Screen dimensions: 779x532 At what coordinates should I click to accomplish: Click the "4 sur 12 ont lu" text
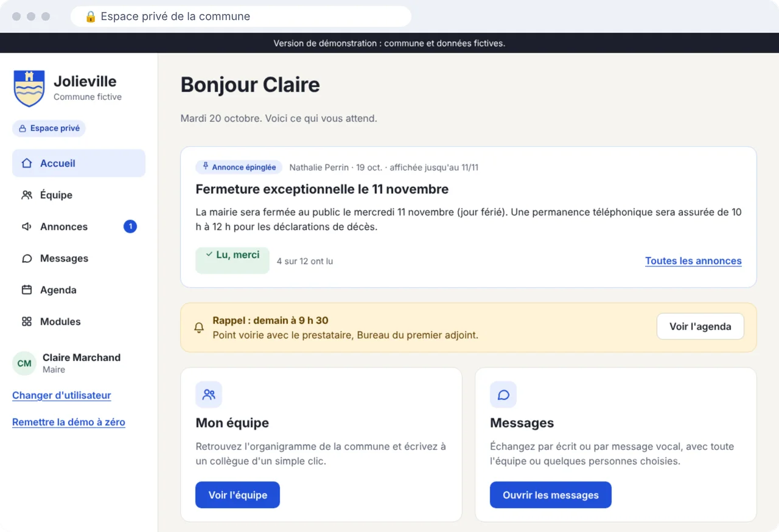pos(305,261)
